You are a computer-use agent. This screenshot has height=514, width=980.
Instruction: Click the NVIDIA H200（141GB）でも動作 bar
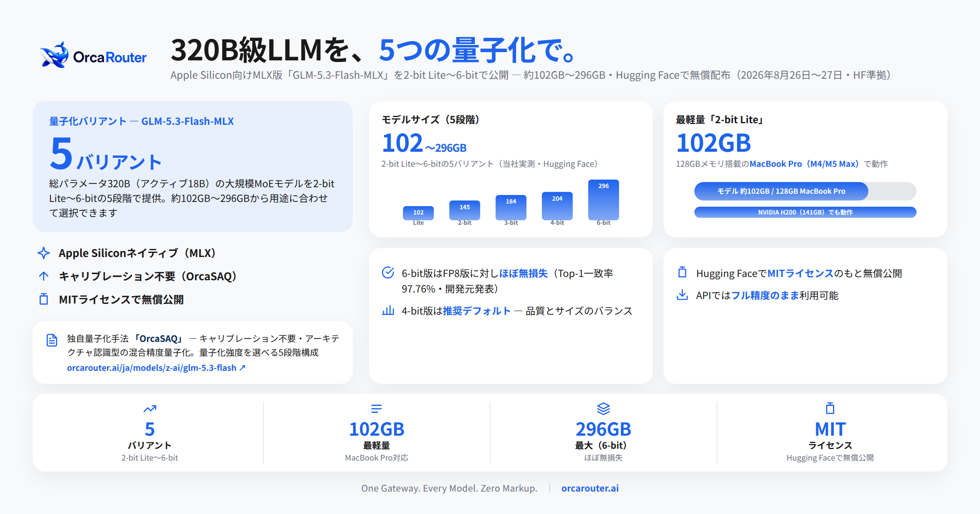click(805, 212)
